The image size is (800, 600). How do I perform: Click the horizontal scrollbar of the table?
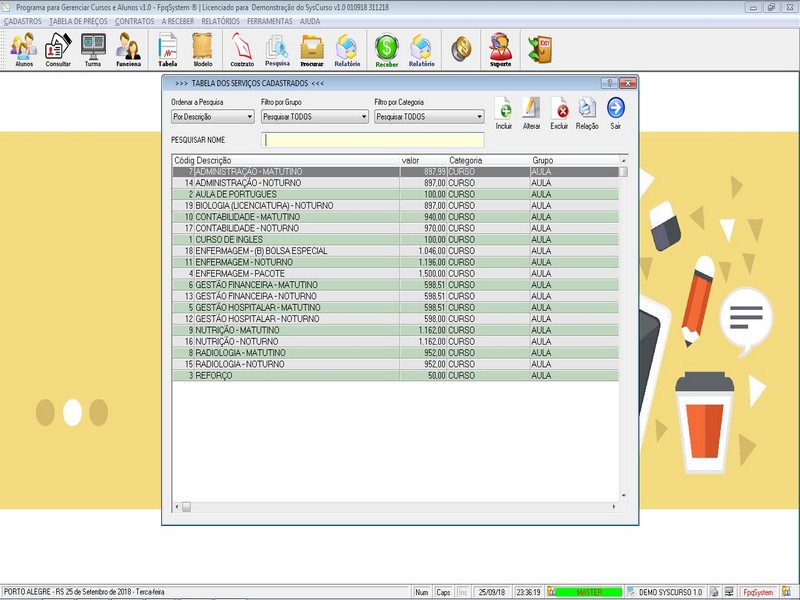tap(400, 507)
